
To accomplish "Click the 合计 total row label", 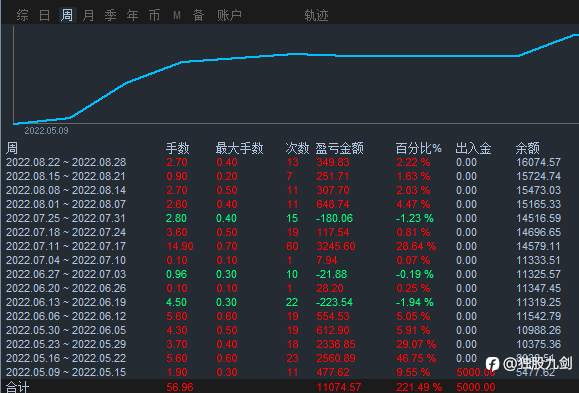I will pyautogui.click(x=17, y=387).
